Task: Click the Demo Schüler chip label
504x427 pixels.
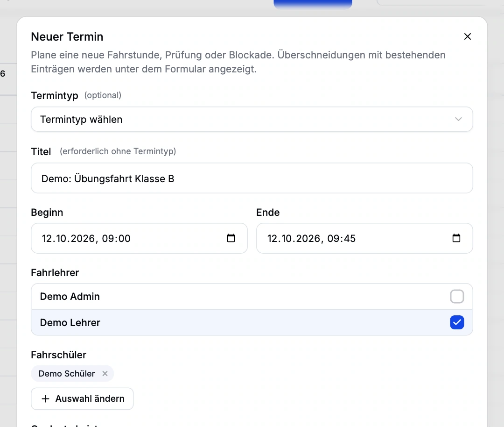Action: click(67, 374)
